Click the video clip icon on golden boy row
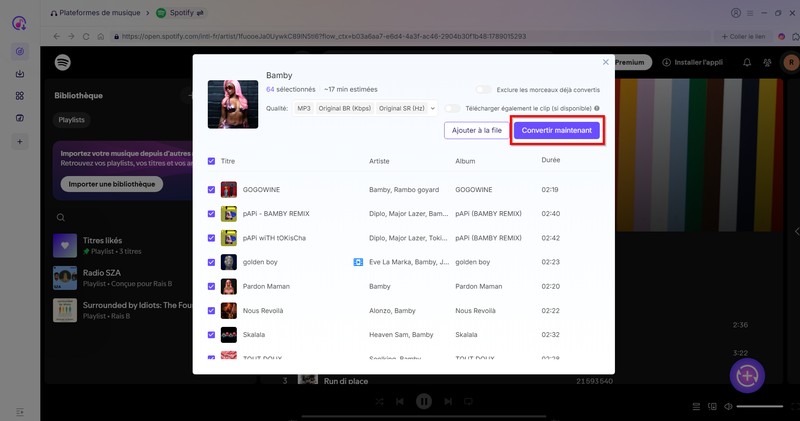Viewport: 800px width, 421px height. (358, 262)
